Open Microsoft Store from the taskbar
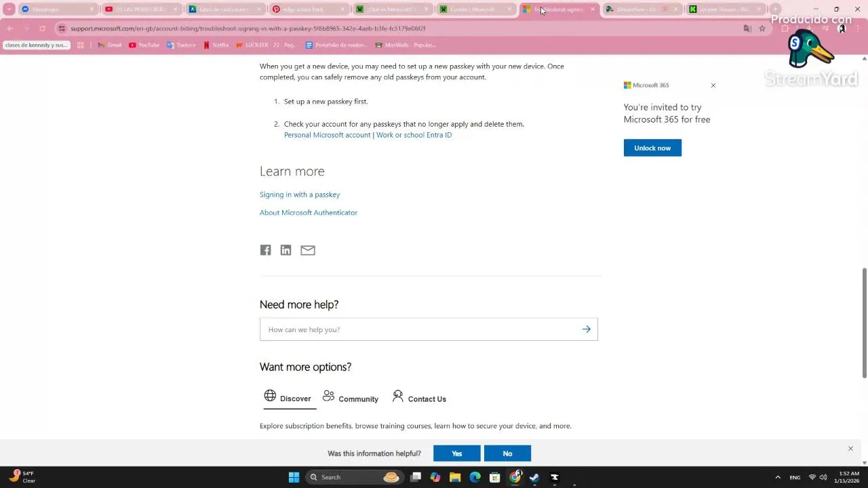The height and width of the screenshot is (488, 868). [495, 477]
